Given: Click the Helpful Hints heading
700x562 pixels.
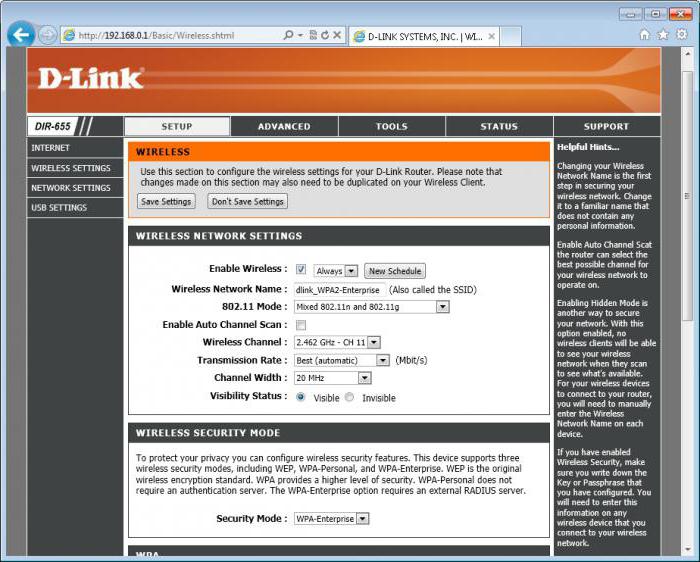Looking at the screenshot, I should coord(588,147).
